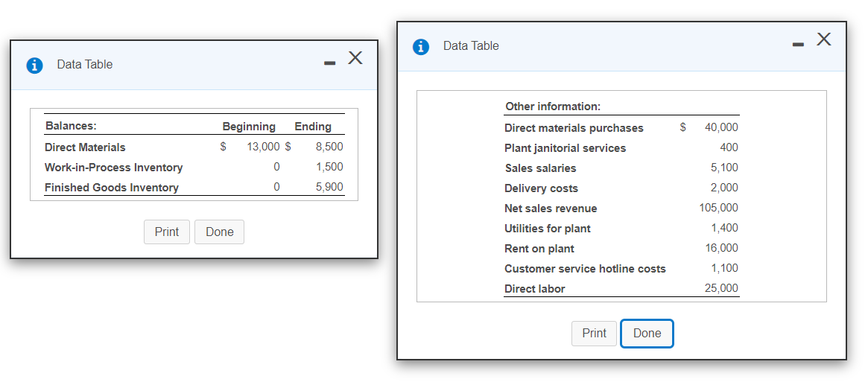Click the 2,000 delivery costs amount
The width and height of the screenshot is (868, 382).
(725, 188)
